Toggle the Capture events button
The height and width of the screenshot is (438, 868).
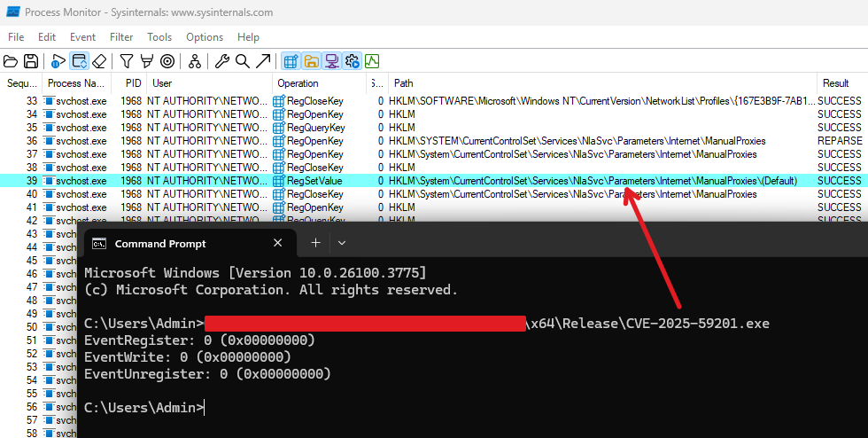(58, 61)
